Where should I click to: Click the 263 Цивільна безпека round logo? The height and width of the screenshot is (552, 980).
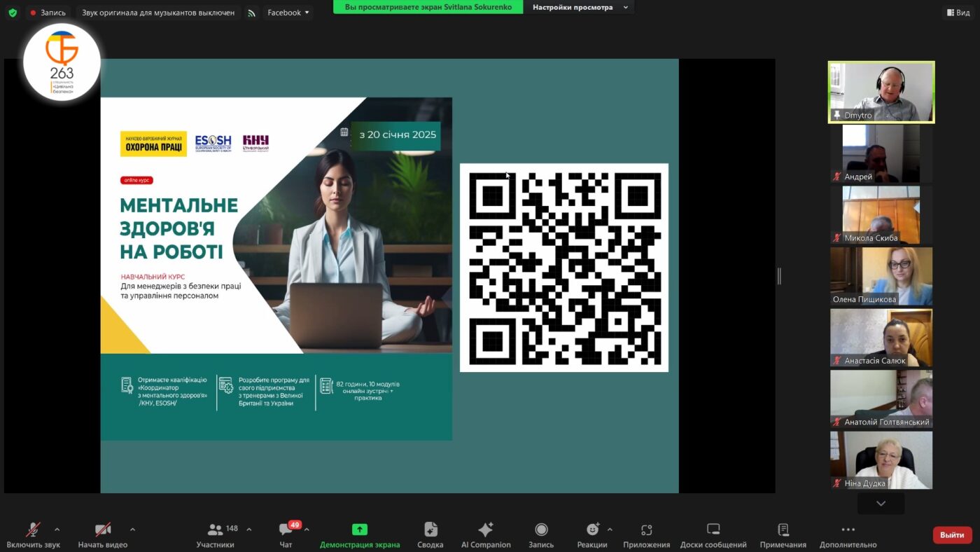point(62,62)
